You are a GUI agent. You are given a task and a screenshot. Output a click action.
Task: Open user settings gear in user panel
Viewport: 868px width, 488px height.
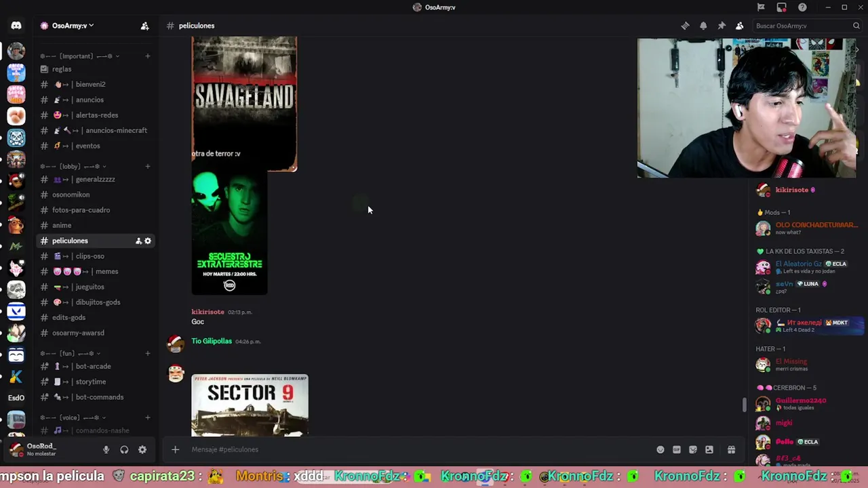coord(142,449)
